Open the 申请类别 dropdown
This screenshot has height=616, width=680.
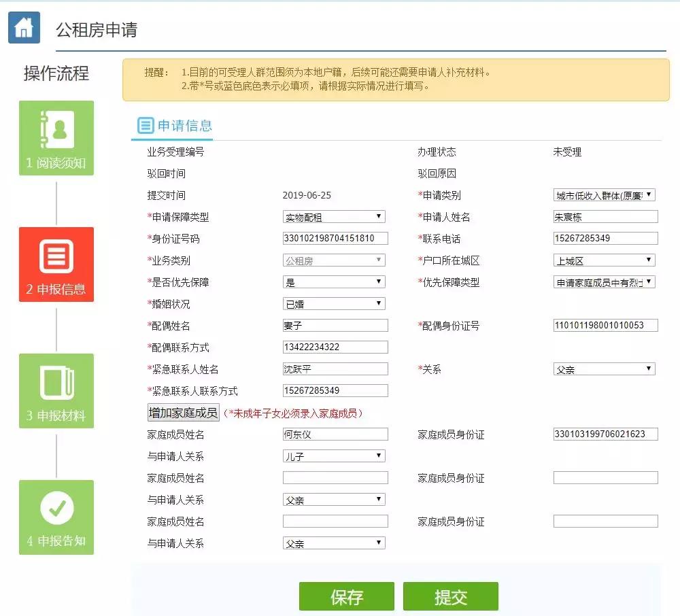[605, 194]
